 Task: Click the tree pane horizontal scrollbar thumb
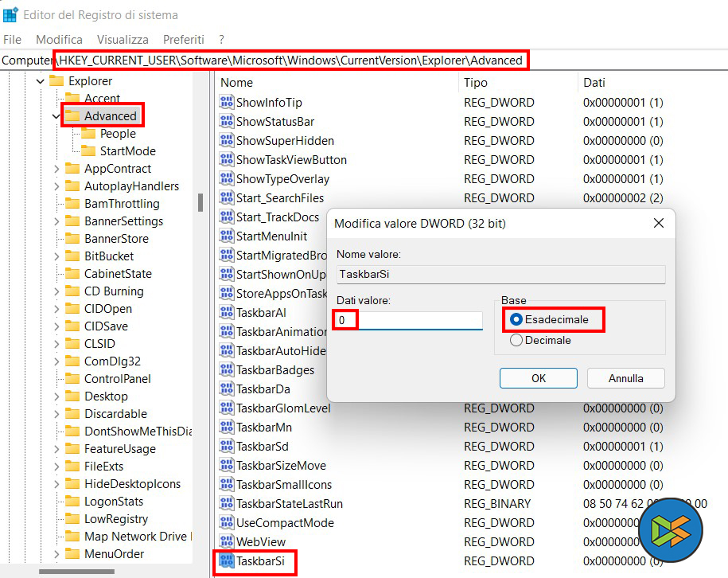[x=76, y=572]
